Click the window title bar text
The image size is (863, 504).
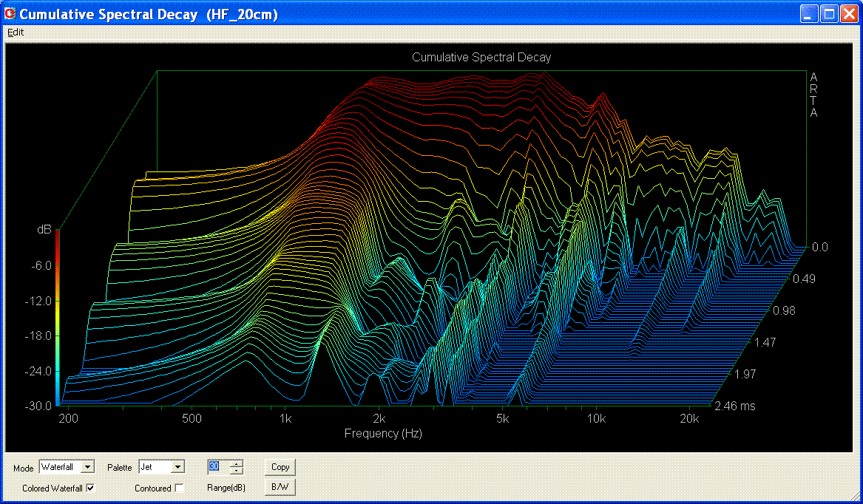[148, 14]
